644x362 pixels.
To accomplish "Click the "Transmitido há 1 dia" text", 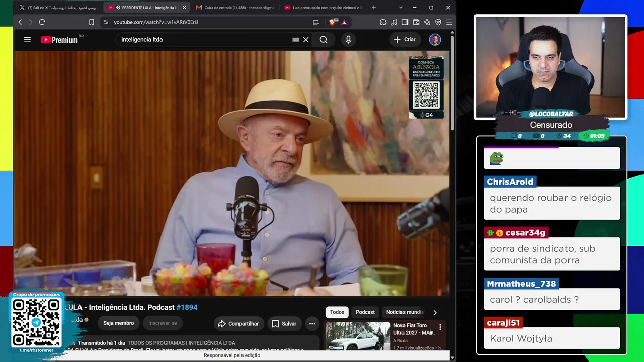I will tap(102, 343).
